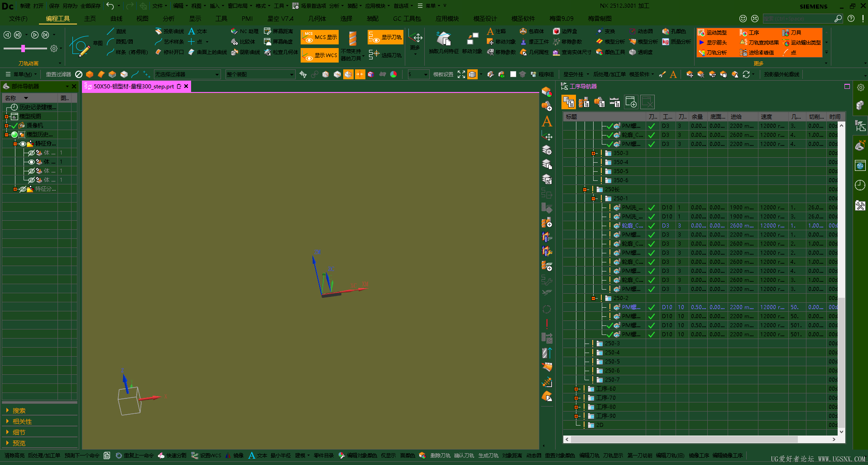Open the history clock panel in right sidebar
The image size is (868, 465).
tap(860, 185)
